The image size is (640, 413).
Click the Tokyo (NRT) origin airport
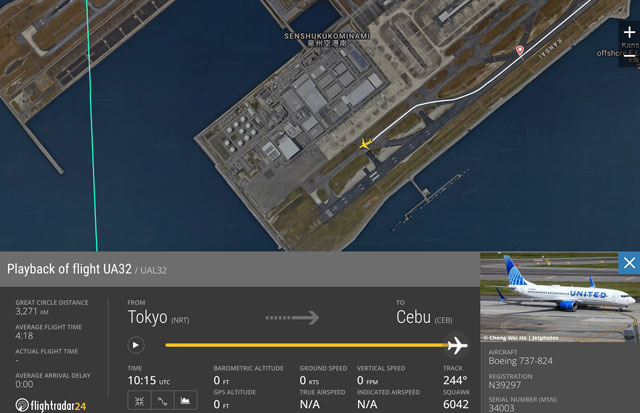click(x=158, y=317)
